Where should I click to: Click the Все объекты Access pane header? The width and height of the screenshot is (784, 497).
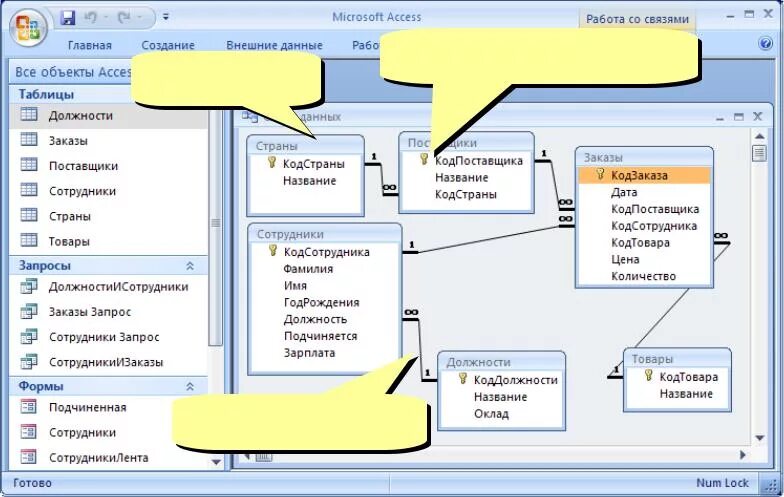click(x=72, y=72)
